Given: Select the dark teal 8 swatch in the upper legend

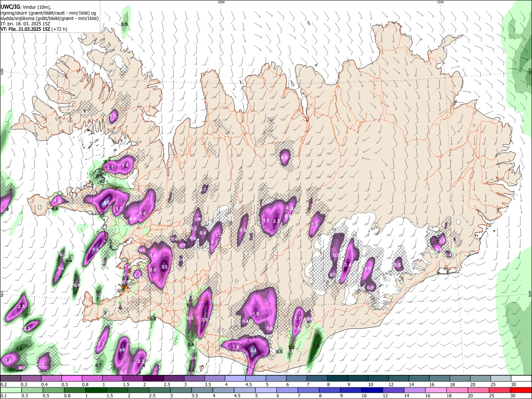Looking at the screenshot, I should click(x=337, y=379).
